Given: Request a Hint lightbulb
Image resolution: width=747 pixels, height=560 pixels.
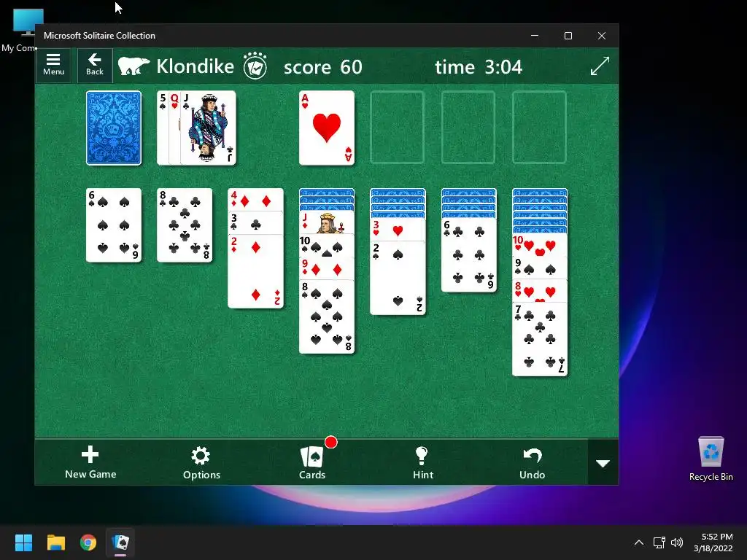Looking at the screenshot, I should (x=422, y=462).
